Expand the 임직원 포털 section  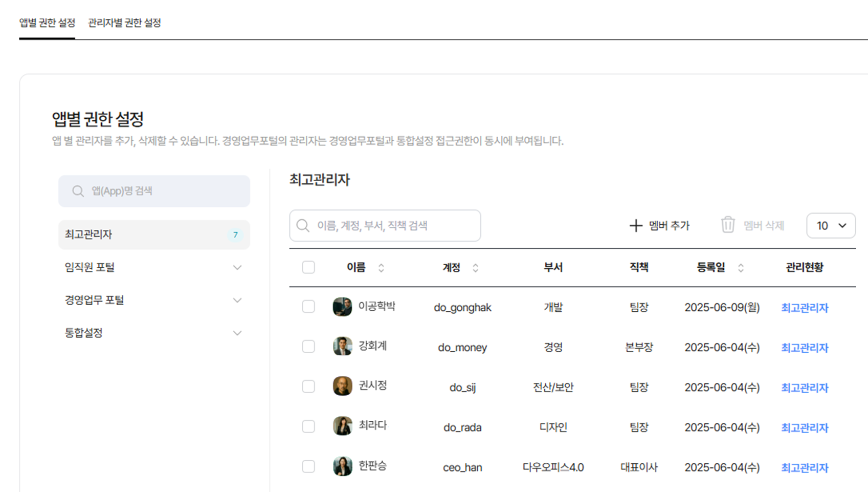237,267
